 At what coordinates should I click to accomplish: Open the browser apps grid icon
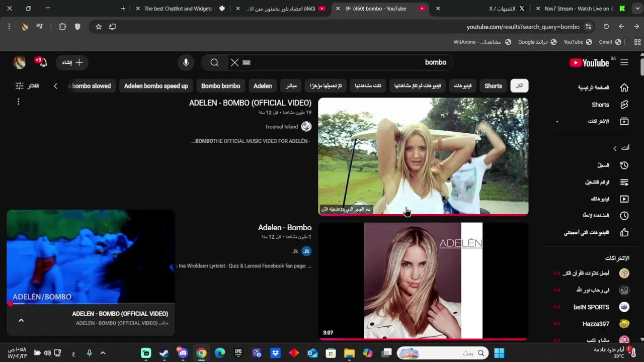[x=636, y=42]
